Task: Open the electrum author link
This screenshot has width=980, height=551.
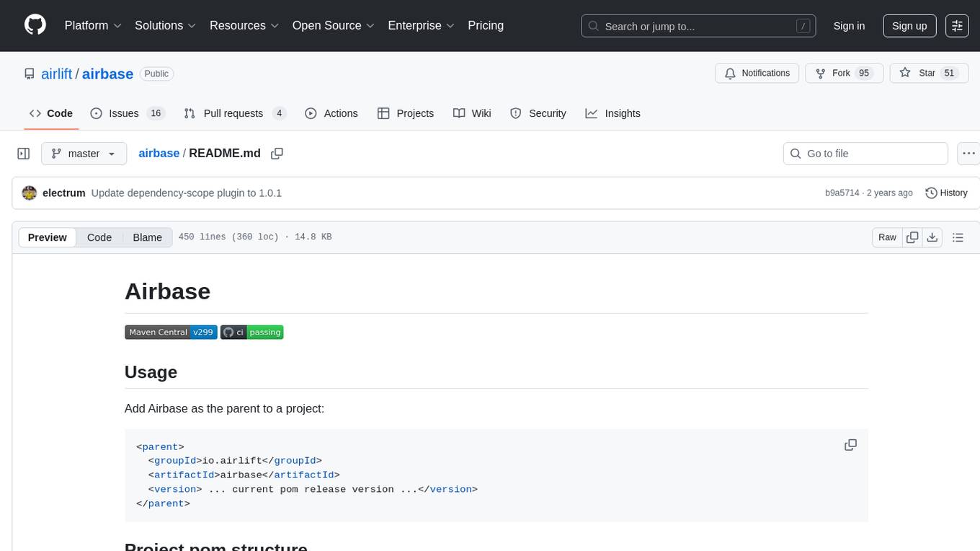Action: [x=64, y=193]
